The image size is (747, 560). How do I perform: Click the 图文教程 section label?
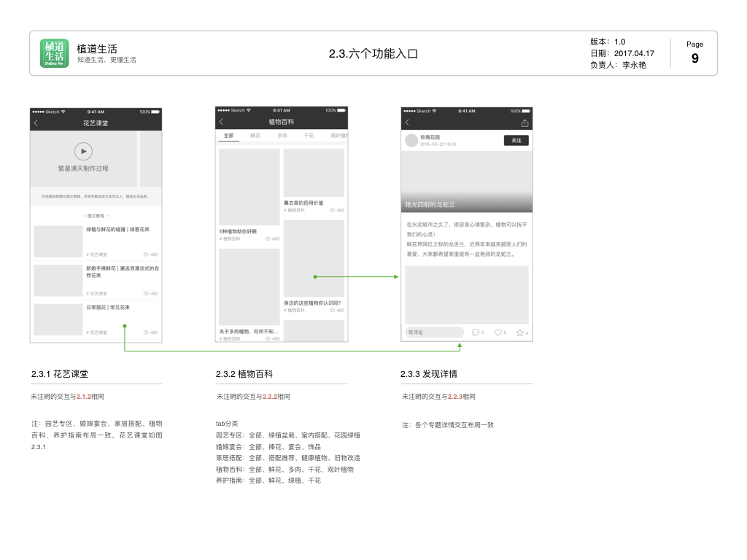pos(96,216)
